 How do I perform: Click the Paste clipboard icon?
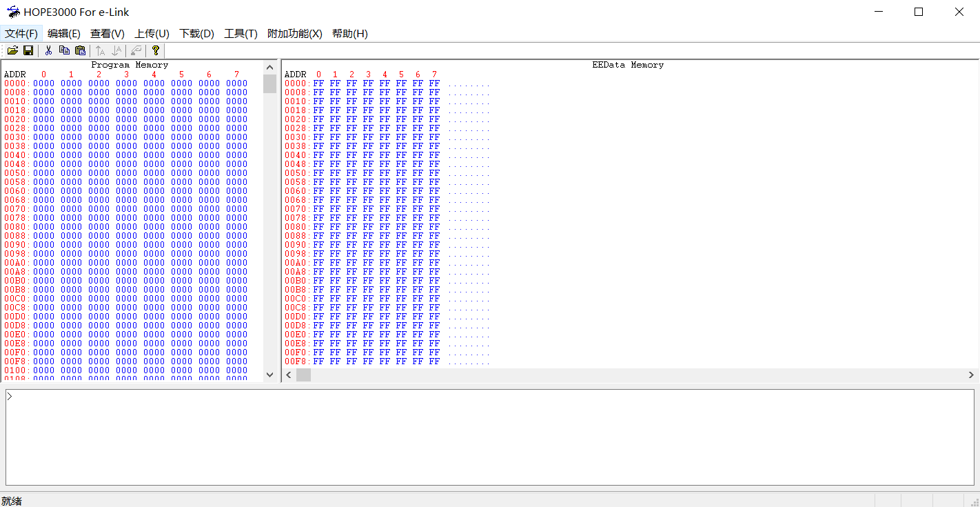point(80,50)
